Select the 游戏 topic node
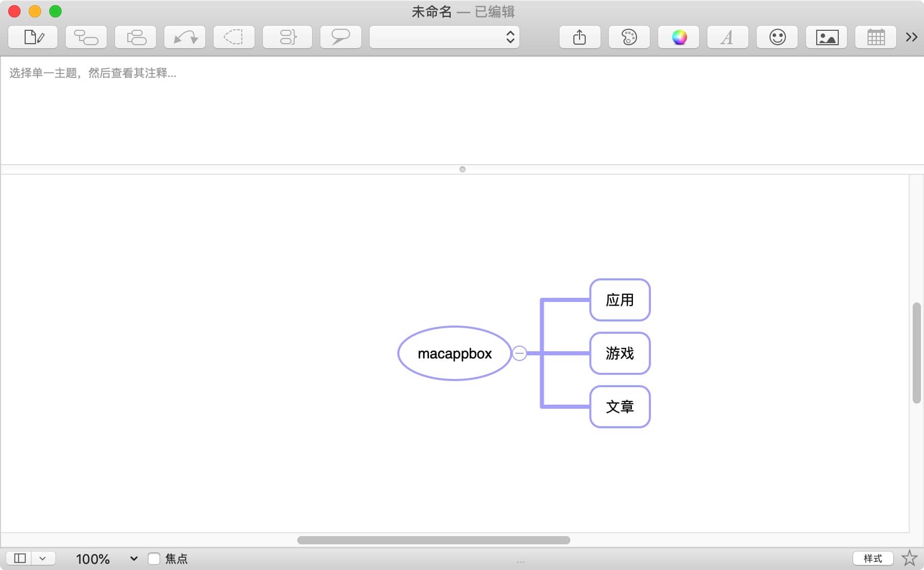 click(x=620, y=353)
